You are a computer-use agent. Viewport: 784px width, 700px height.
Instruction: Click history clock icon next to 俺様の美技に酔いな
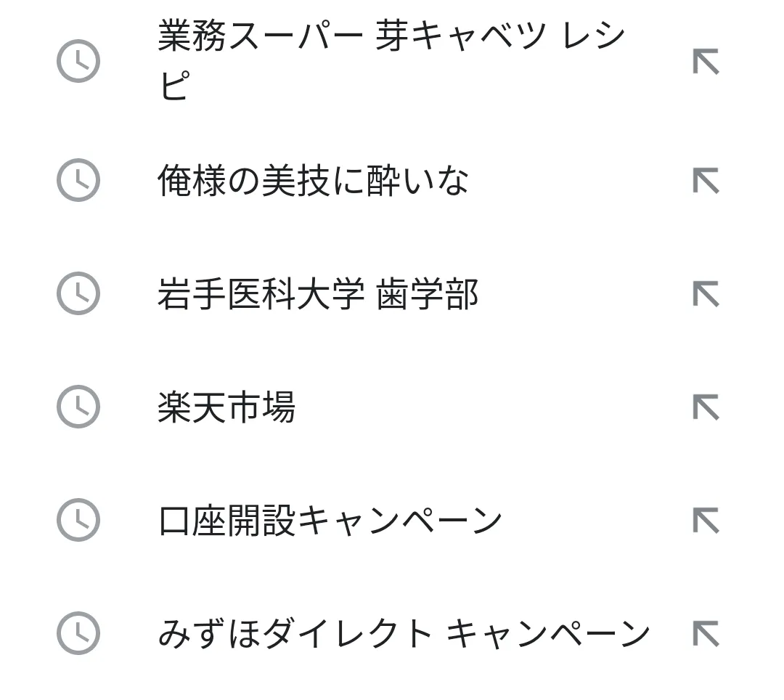(x=78, y=179)
